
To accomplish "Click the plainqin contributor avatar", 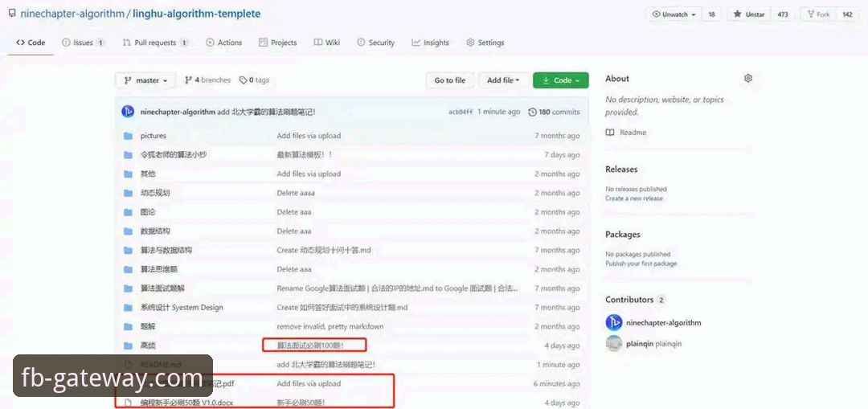I will (x=614, y=344).
